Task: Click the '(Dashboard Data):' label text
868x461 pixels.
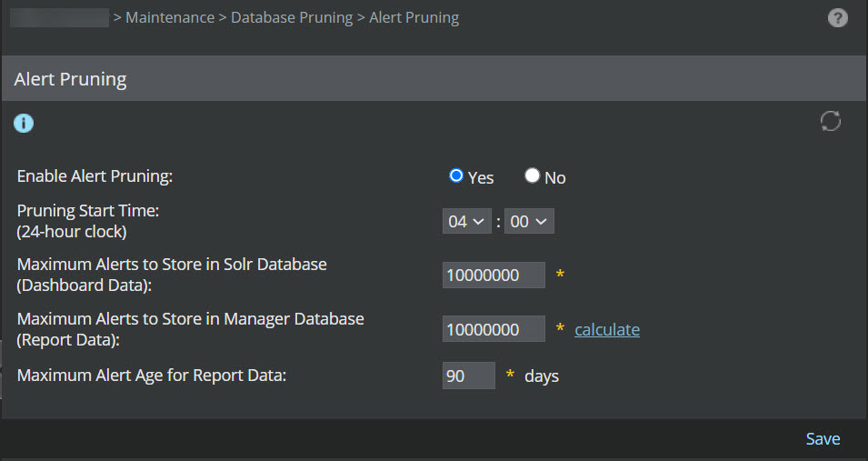Action: pos(85,285)
